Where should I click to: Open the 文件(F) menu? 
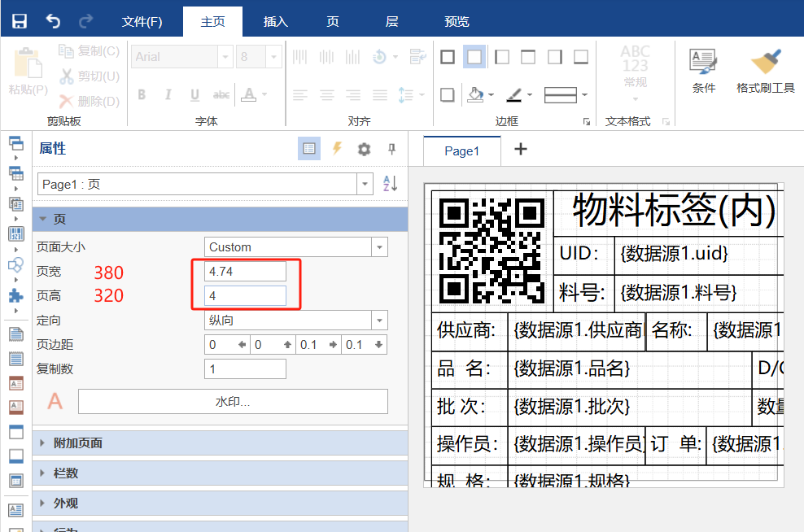[142, 22]
